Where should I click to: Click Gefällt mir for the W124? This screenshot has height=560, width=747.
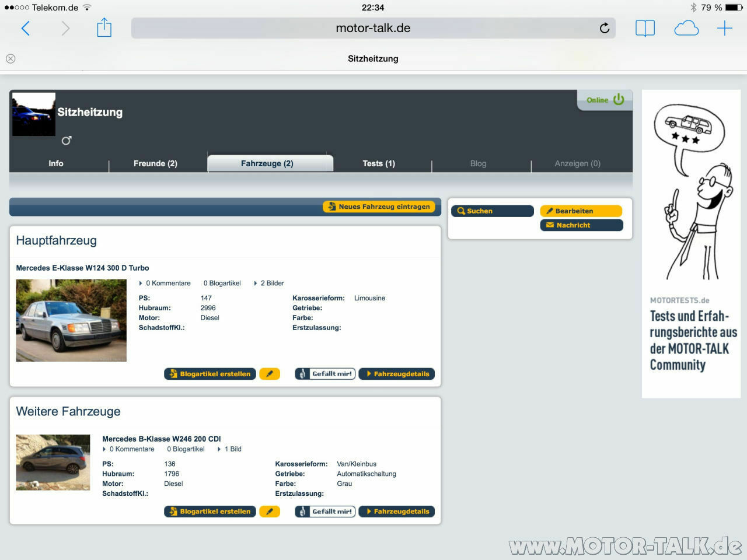(x=325, y=374)
